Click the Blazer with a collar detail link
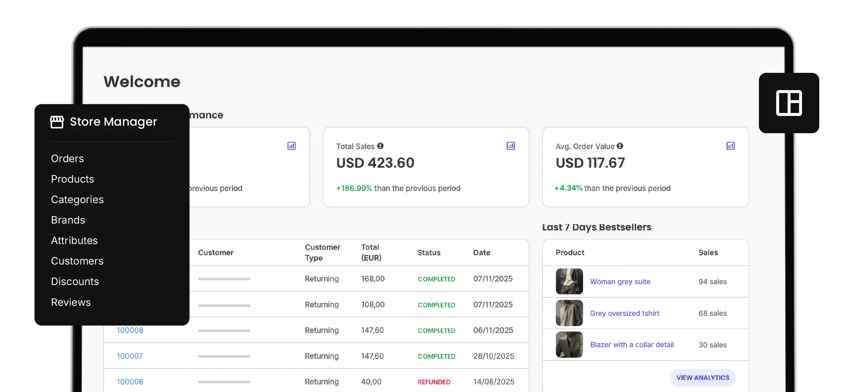Viewport: 868px width, 392px height. [632, 344]
